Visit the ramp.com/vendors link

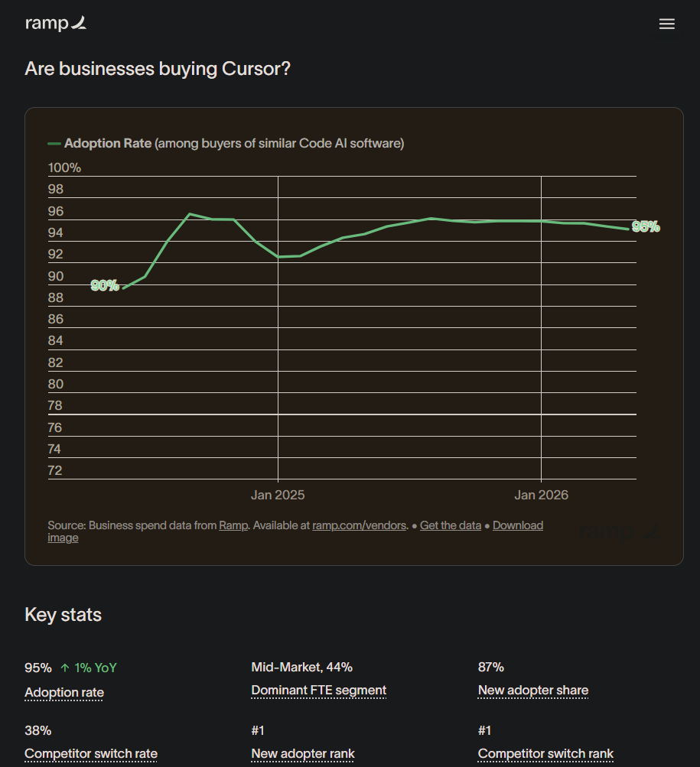(360, 525)
